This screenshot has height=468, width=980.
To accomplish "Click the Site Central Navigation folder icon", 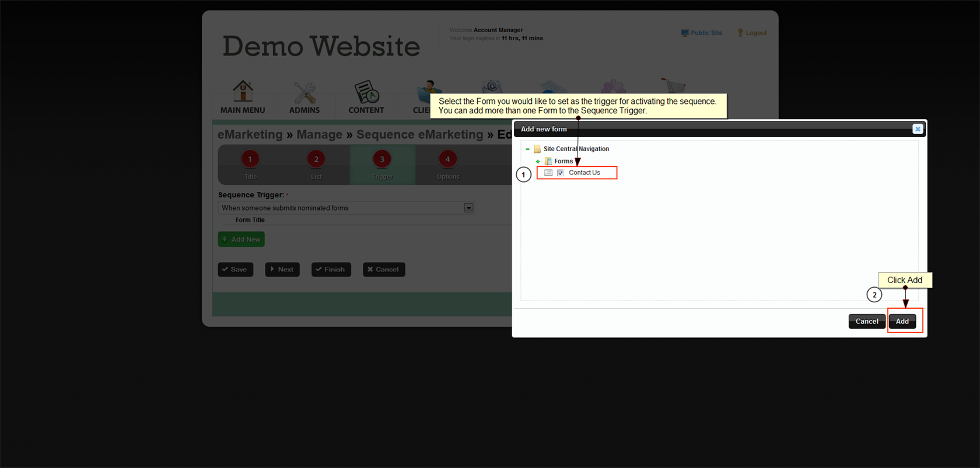I will click(537, 149).
